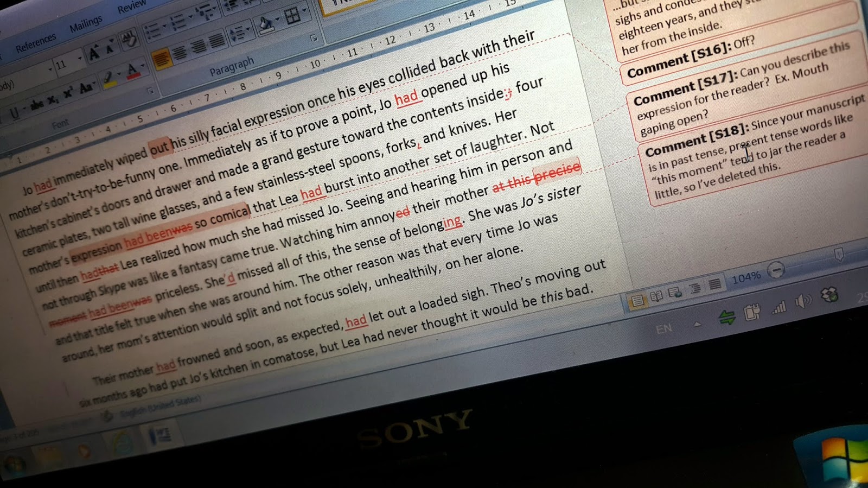Open the Paragraph dialog launcher

314,37
